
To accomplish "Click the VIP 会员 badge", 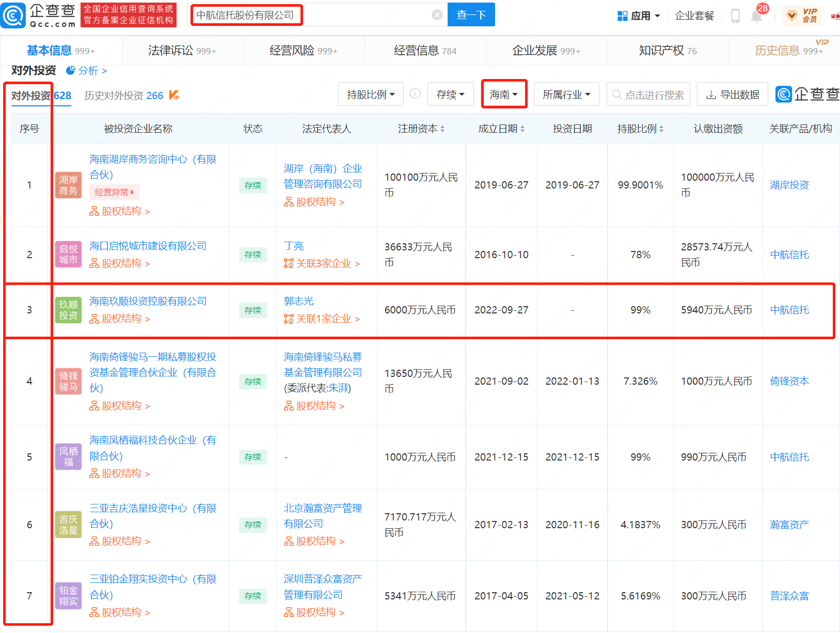I will [x=802, y=15].
